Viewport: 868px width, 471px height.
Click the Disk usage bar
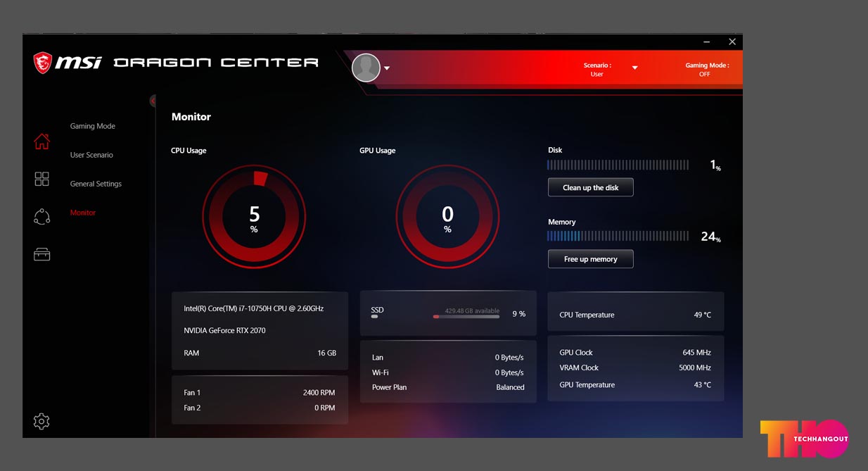[x=618, y=165]
